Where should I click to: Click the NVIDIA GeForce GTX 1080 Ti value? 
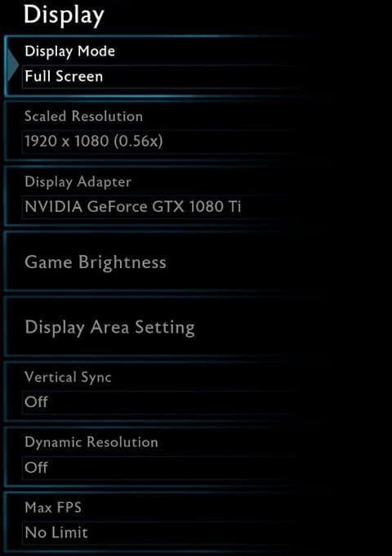pos(133,207)
